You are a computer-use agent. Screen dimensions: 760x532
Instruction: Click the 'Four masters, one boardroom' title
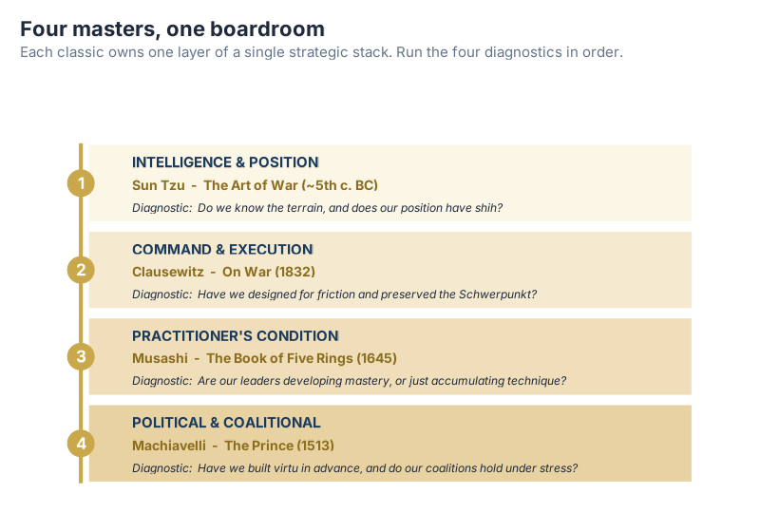tap(173, 29)
